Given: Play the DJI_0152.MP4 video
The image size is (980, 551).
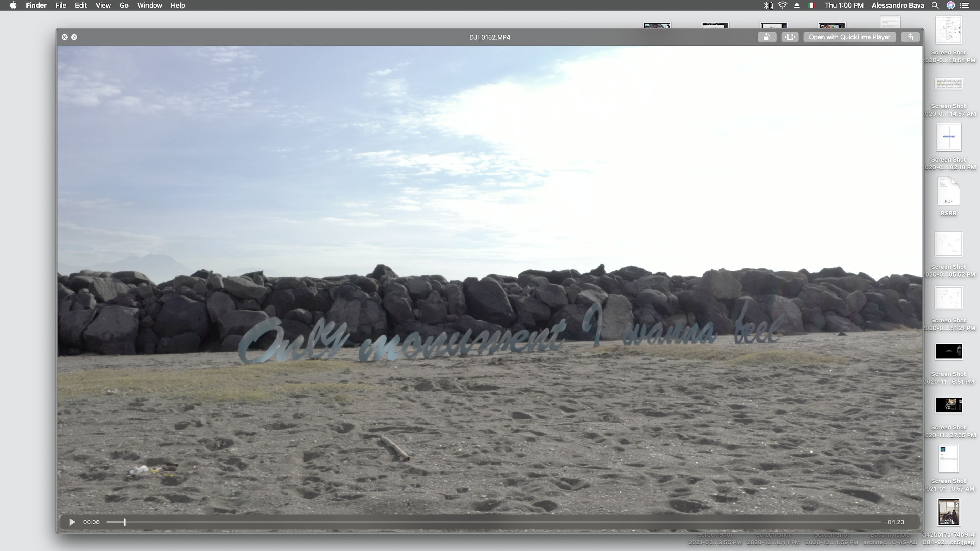Looking at the screenshot, I should (x=72, y=522).
